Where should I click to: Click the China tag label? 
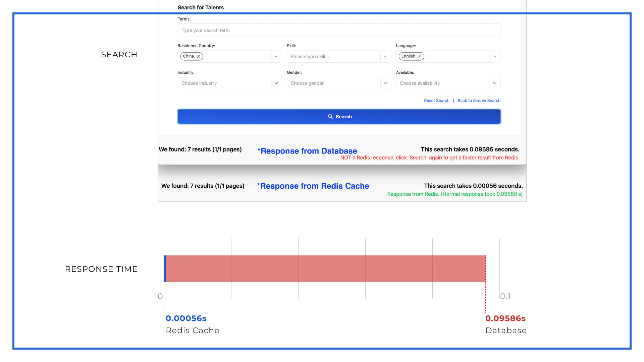189,56
